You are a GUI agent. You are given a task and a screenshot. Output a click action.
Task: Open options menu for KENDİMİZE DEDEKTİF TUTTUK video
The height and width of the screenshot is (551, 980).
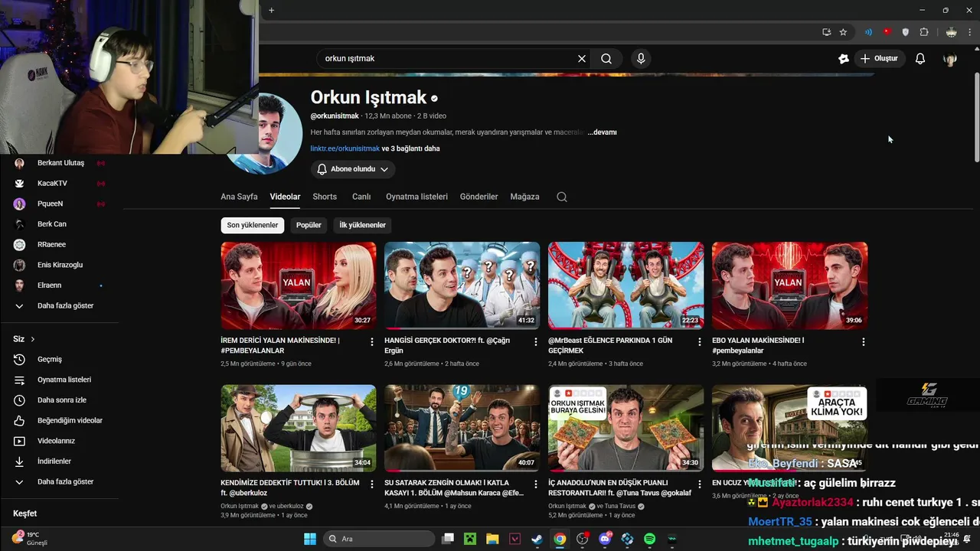[372, 484]
